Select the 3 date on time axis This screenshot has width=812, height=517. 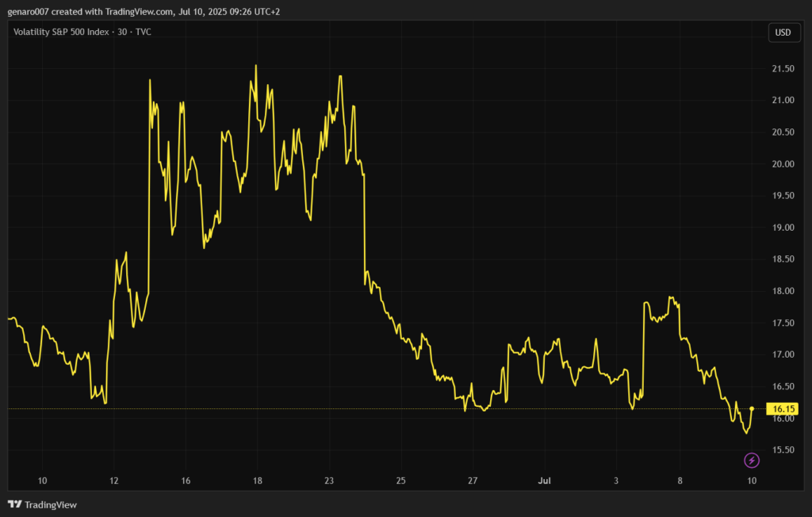617,481
